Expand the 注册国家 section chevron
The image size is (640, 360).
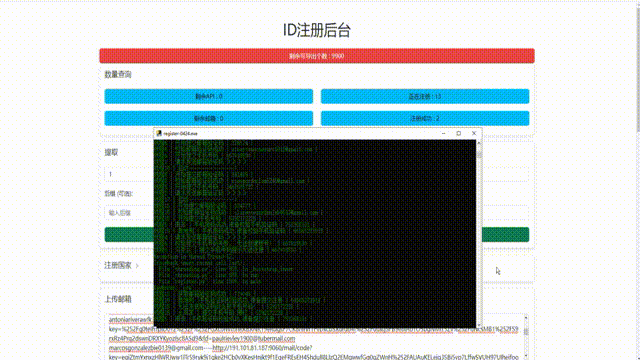click(137, 266)
